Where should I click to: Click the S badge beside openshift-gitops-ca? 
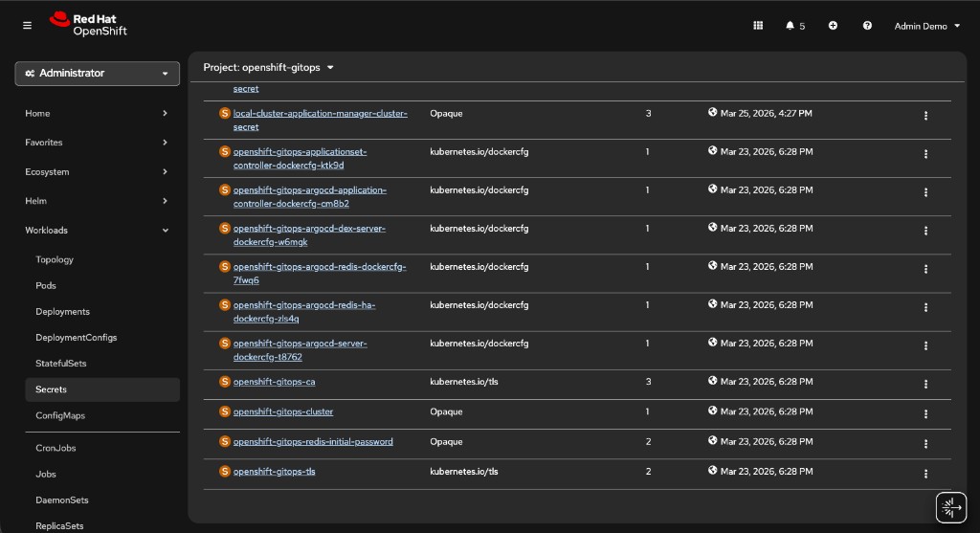[x=224, y=381]
